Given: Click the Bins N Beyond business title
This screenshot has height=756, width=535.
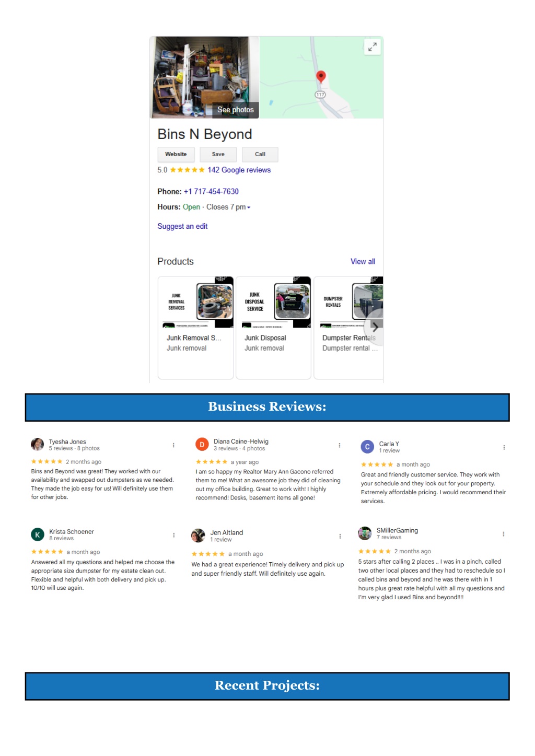Looking at the screenshot, I should pos(205,134).
